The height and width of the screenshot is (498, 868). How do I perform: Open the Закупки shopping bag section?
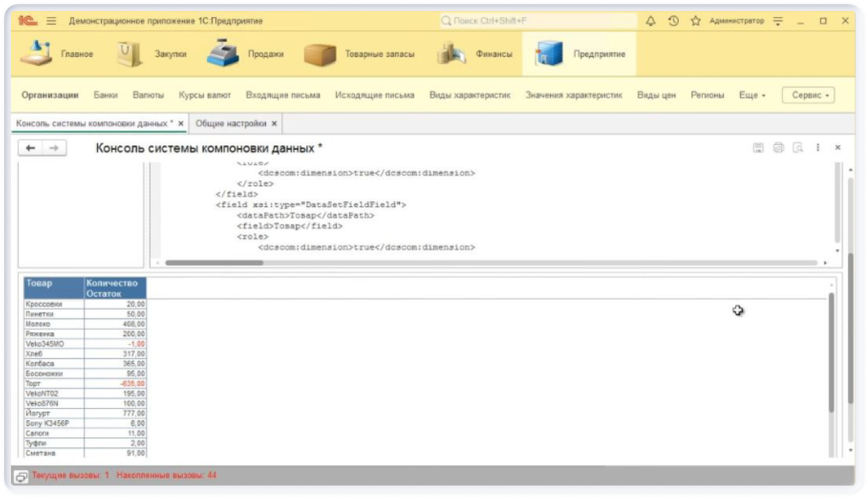tap(152, 54)
